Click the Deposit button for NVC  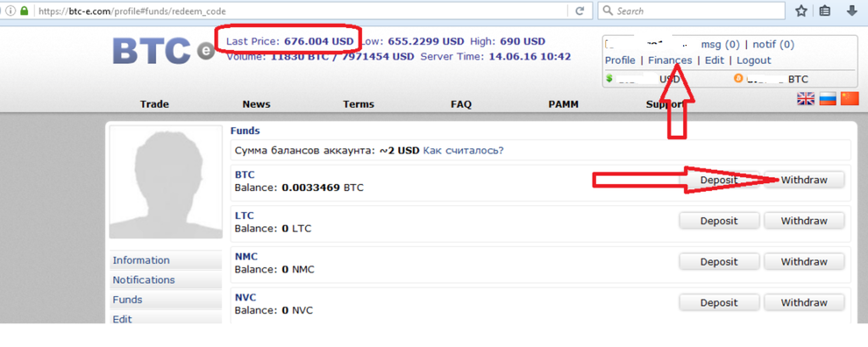tap(719, 302)
